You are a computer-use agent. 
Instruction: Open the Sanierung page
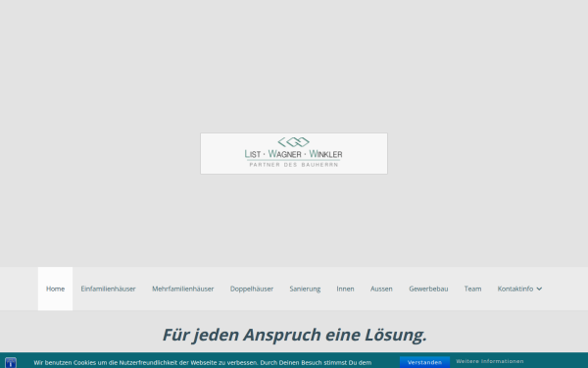pos(305,289)
